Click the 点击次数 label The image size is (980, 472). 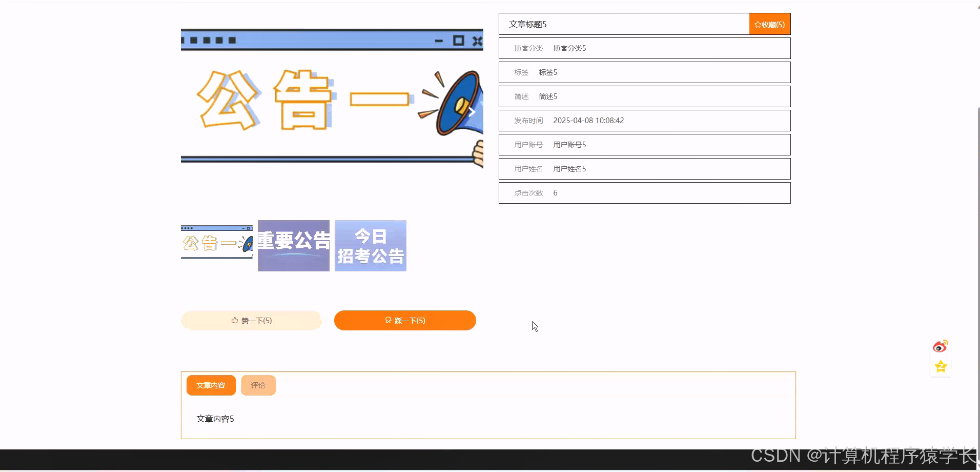point(528,193)
